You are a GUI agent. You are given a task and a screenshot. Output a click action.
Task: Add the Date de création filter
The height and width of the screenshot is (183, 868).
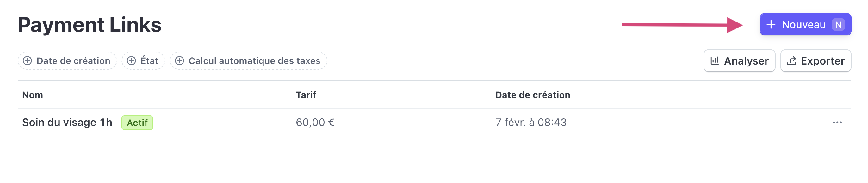tap(67, 61)
